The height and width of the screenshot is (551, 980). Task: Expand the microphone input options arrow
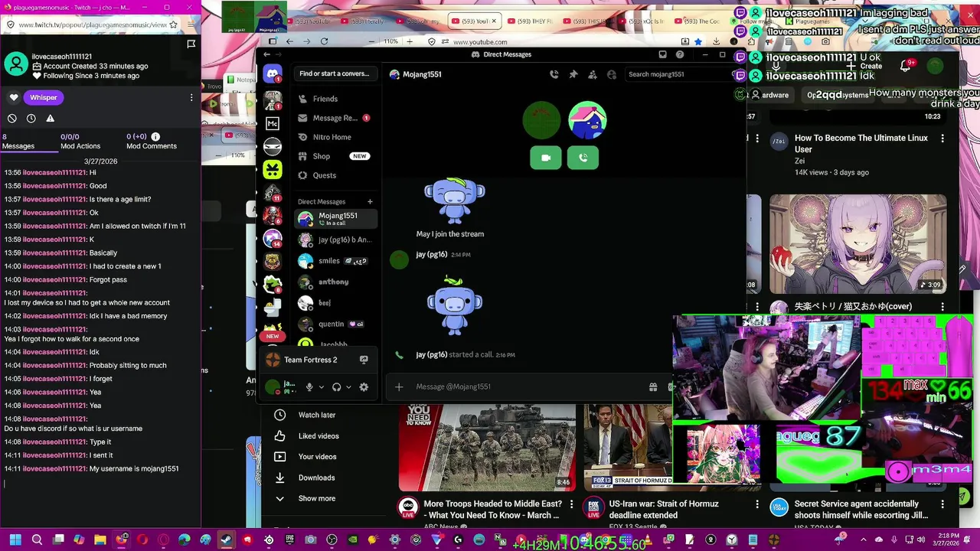click(322, 387)
